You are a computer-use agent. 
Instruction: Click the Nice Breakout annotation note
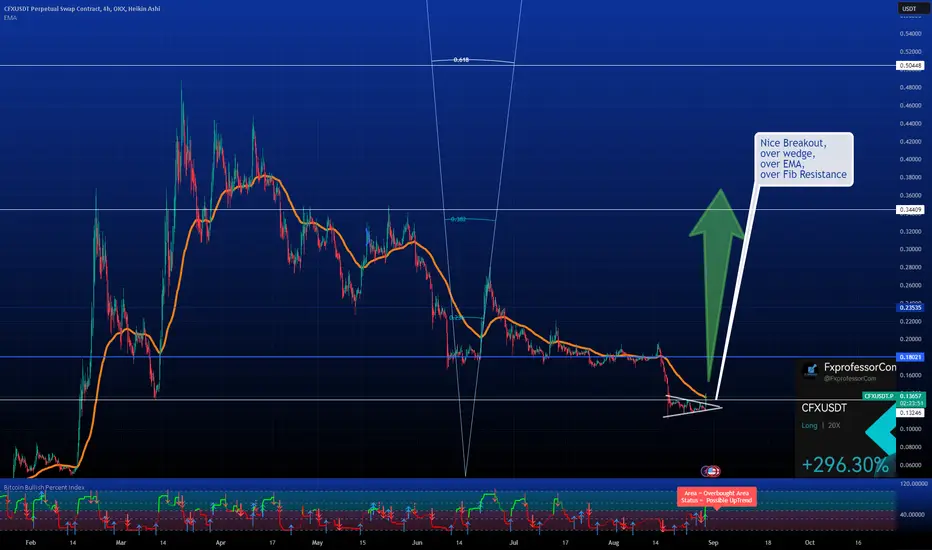804,159
